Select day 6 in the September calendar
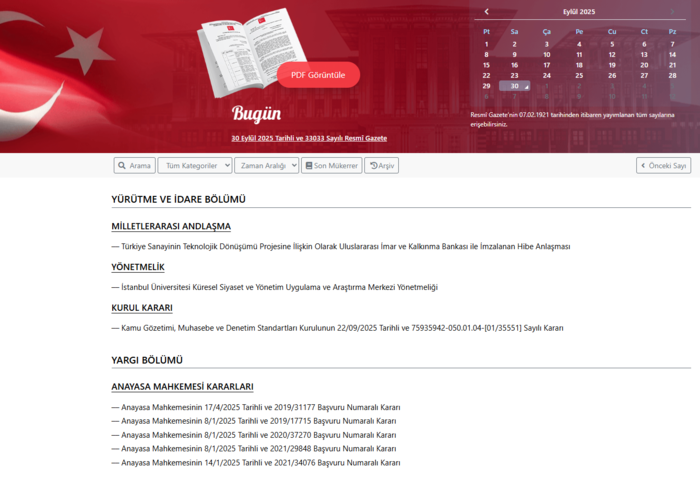 (x=644, y=44)
